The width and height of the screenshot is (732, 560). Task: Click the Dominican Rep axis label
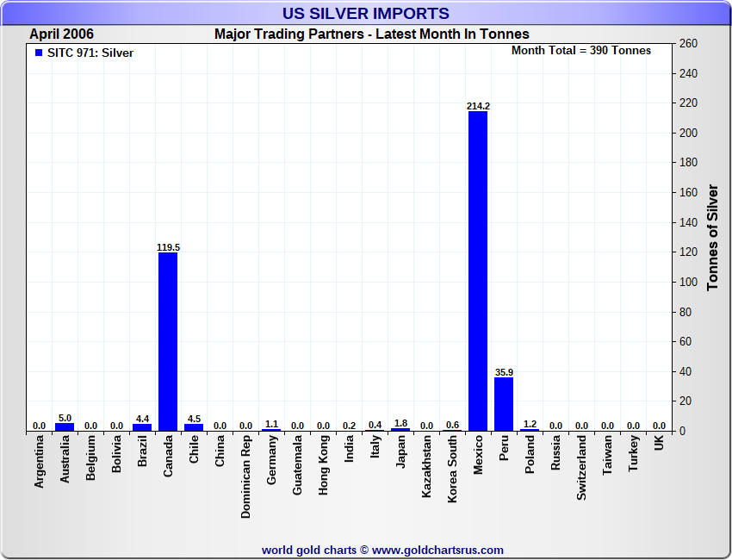pos(246,476)
